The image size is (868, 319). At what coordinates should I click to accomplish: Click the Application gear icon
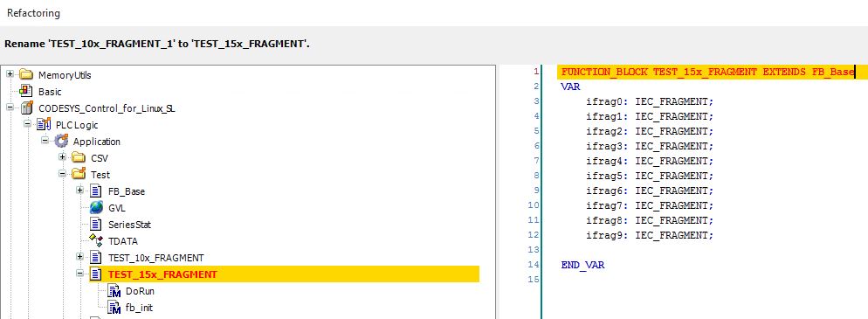[x=61, y=142]
